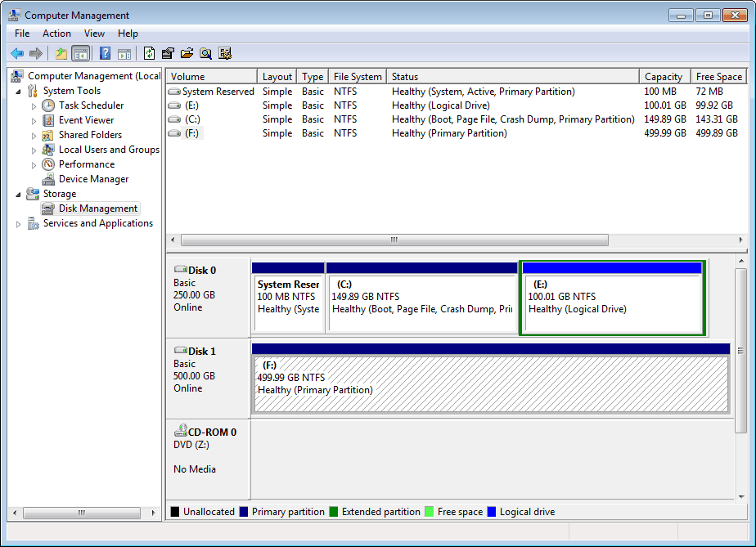Open the Help question-mark toolbar icon

pyautogui.click(x=105, y=53)
